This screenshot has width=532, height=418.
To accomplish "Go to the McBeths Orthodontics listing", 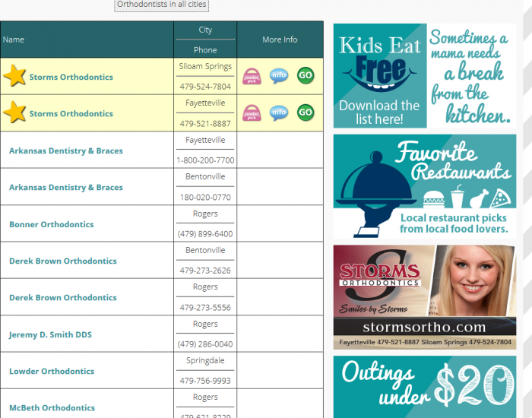I will (52, 407).
